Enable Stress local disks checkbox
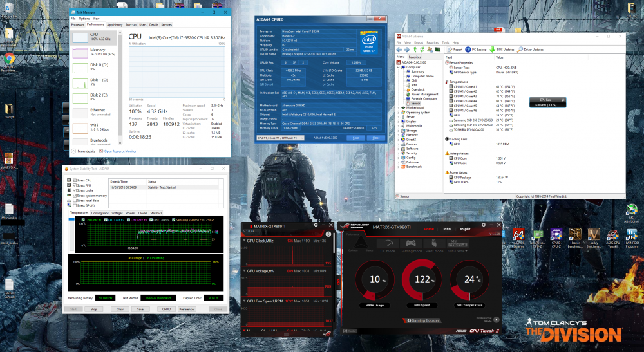The width and height of the screenshot is (644, 352). coord(75,201)
